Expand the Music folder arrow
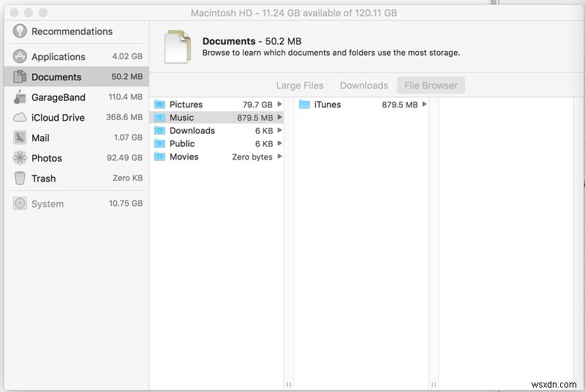This screenshot has width=585, height=392. pyautogui.click(x=279, y=117)
